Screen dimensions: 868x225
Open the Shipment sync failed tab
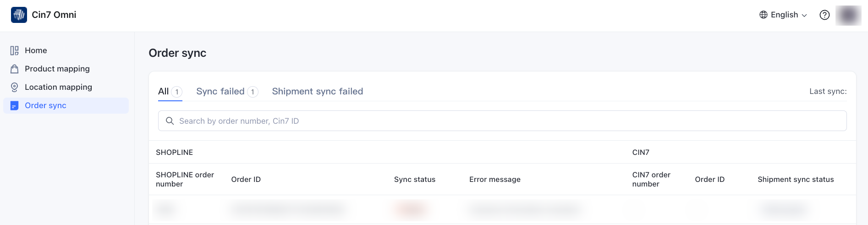[317, 91]
